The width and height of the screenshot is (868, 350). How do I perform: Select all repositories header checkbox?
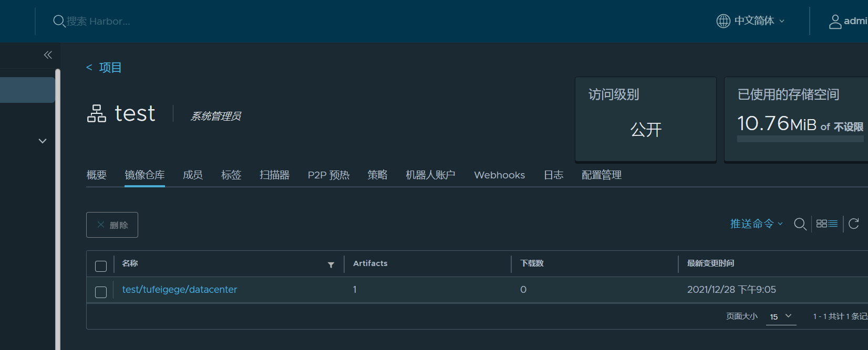tap(101, 266)
